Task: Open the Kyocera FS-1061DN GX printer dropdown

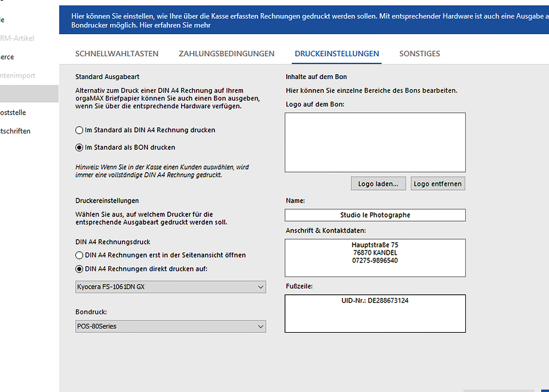Action: pos(170,287)
